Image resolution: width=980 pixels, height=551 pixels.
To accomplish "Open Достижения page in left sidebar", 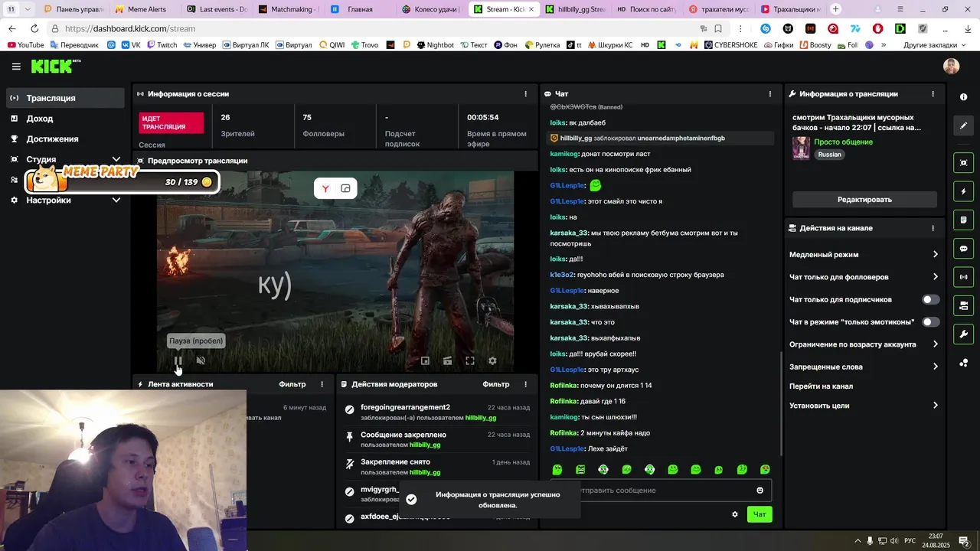I will tap(65, 139).
